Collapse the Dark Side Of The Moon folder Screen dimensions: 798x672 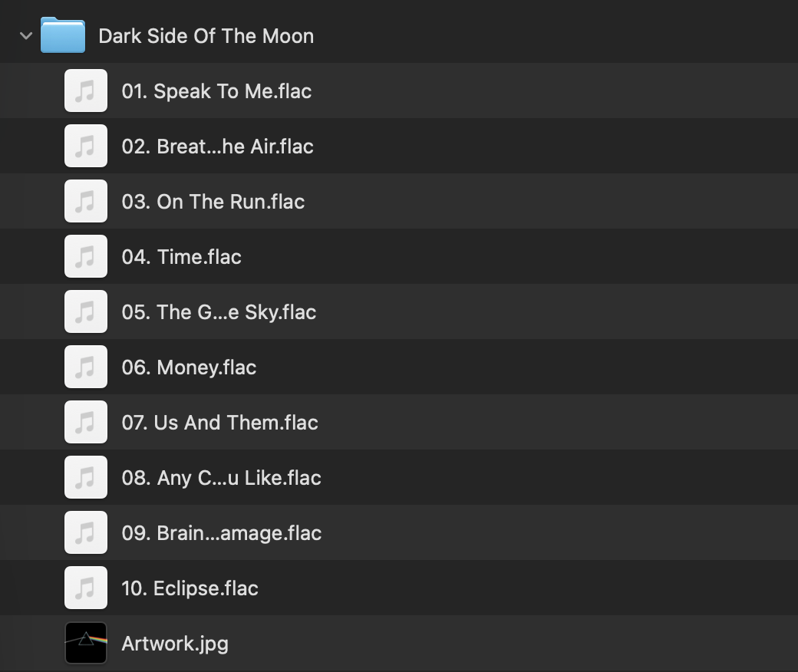(x=26, y=35)
